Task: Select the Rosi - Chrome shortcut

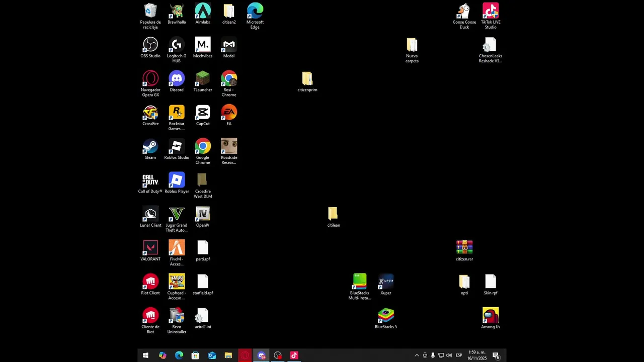Action: pyautogui.click(x=229, y=83)
